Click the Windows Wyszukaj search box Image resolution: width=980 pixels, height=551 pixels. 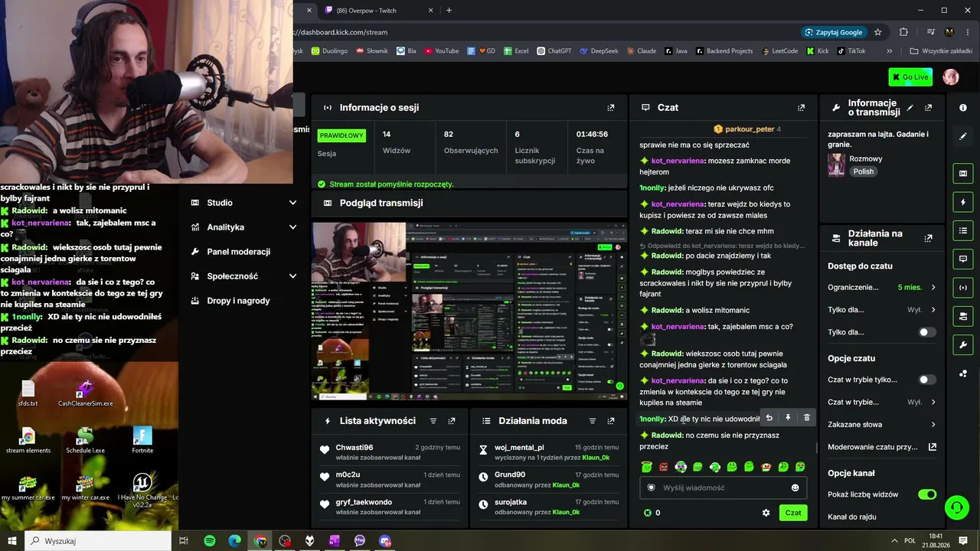pyautogui.click(x=100, y=541)
